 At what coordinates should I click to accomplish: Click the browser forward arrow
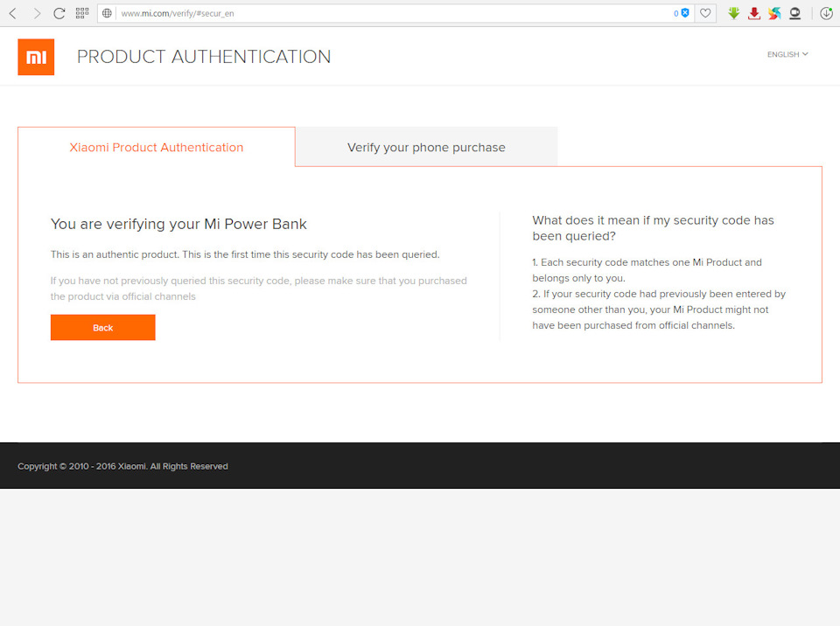pyautogui.click(x=37, y=13)
